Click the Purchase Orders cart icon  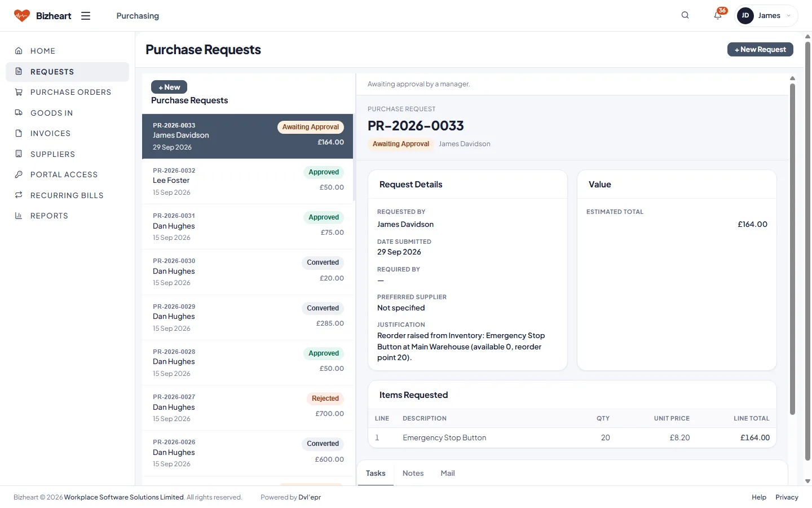tap(19, 92)
